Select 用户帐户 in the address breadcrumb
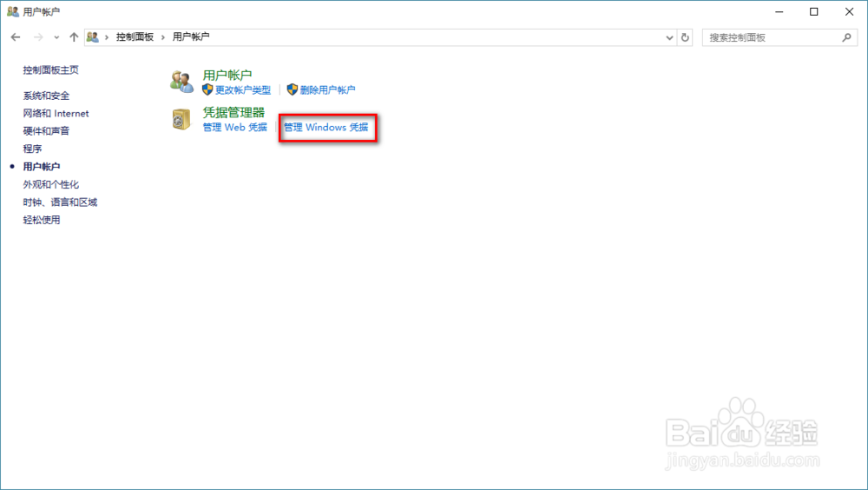The image size is (868, 490). [x=191, y=36]
